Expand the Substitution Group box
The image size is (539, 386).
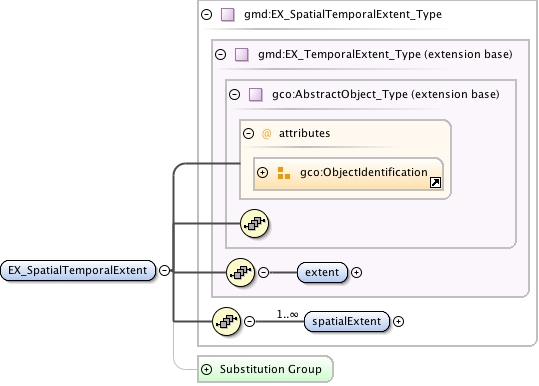[x=207, y=370]
